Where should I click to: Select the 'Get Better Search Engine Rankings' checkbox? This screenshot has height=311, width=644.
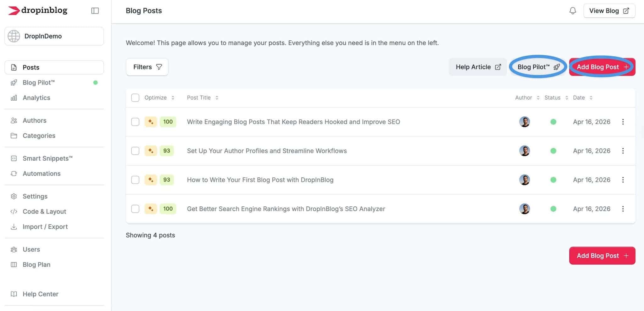(x=135, y=209)
